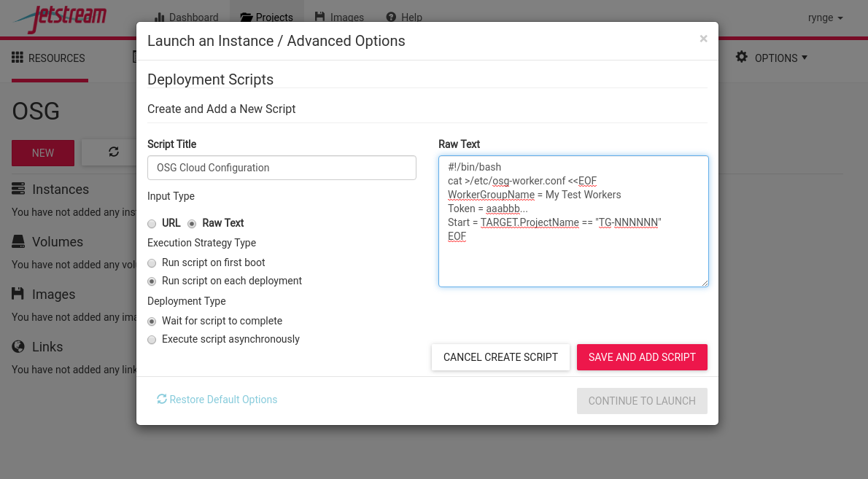Open the Images nav item
The height and width of the screenshot is (479, 868).
(x=339, y=17)
